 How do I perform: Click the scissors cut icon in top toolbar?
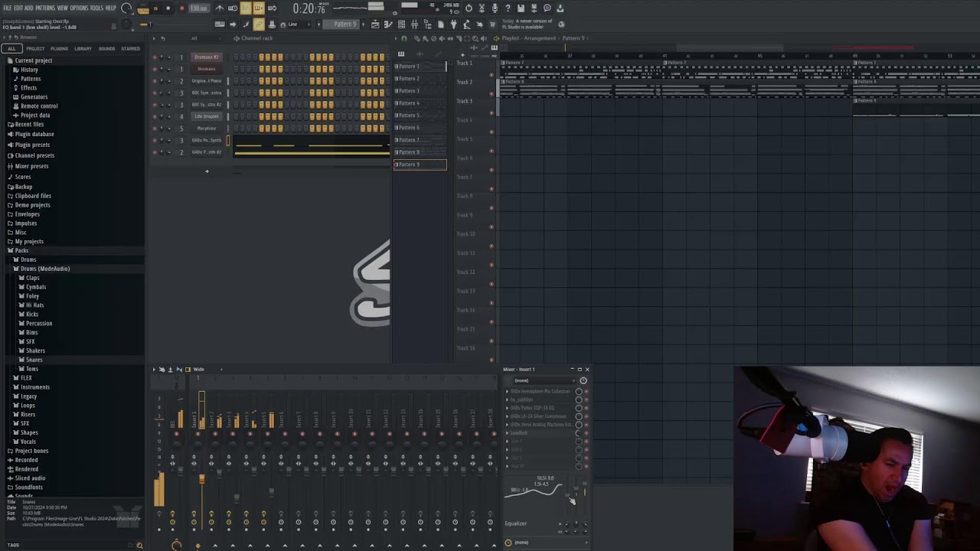[x=482, y=8]
